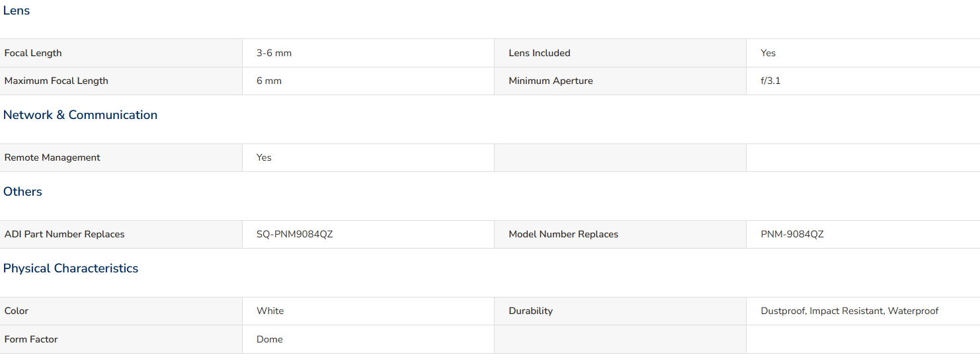The height and width of the screenshot is (361, 980).
Task: Click the Others section heading
Action: [x=22, y=192]
